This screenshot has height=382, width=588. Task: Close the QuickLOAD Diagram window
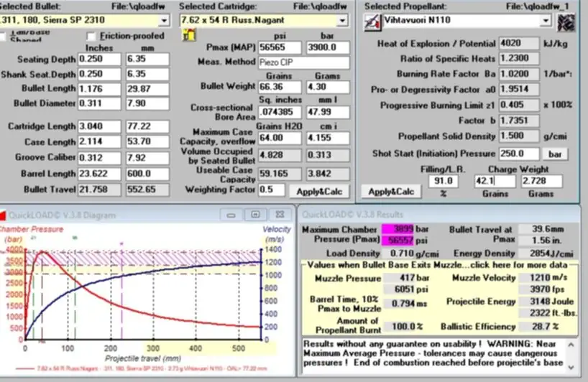[x=280, y=215]
